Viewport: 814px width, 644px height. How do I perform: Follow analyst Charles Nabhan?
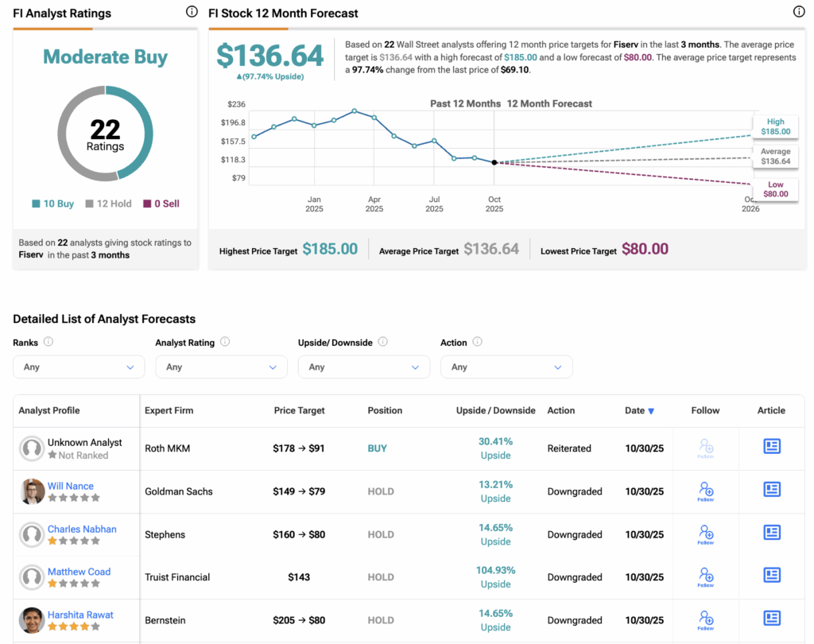[x=705, y=533]
